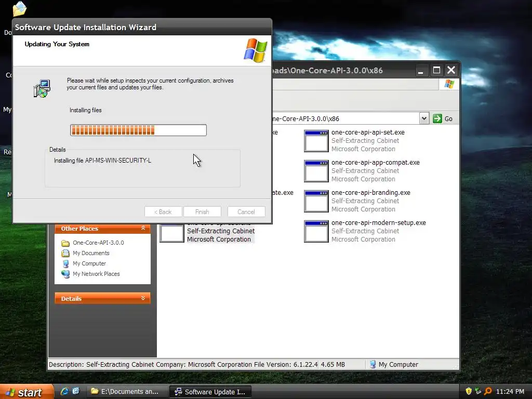Click the network connection tray icon

(x=478, y=391)
